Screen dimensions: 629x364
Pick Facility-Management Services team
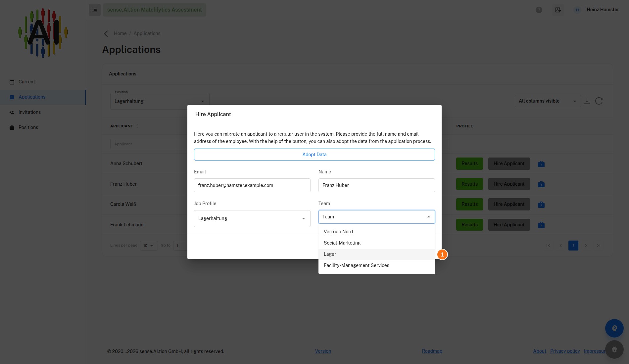377,265
